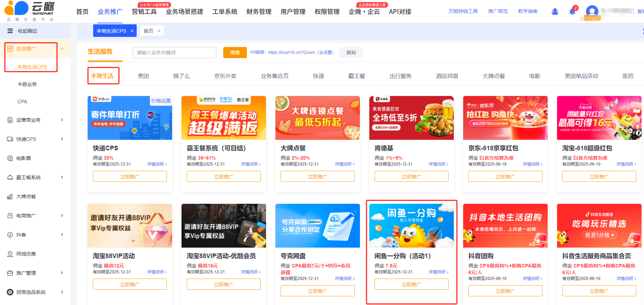This screenshot has height=305, width=644.
Task: Open the 工单系统 top menu
Action: (225, 12)
